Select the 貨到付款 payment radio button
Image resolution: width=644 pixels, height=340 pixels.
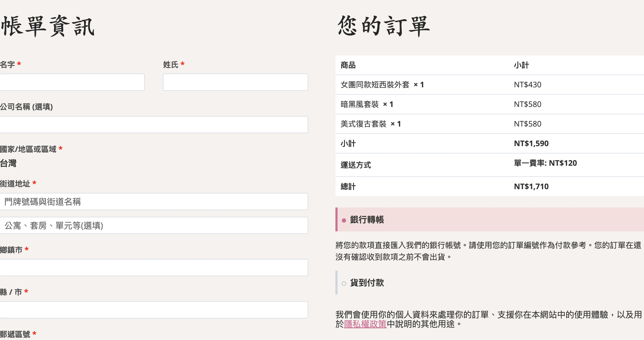(x=344, y=283)
